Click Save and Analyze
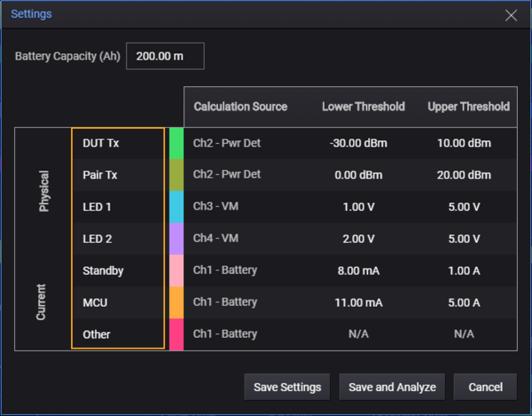The image size is (532, 416). 392,387
